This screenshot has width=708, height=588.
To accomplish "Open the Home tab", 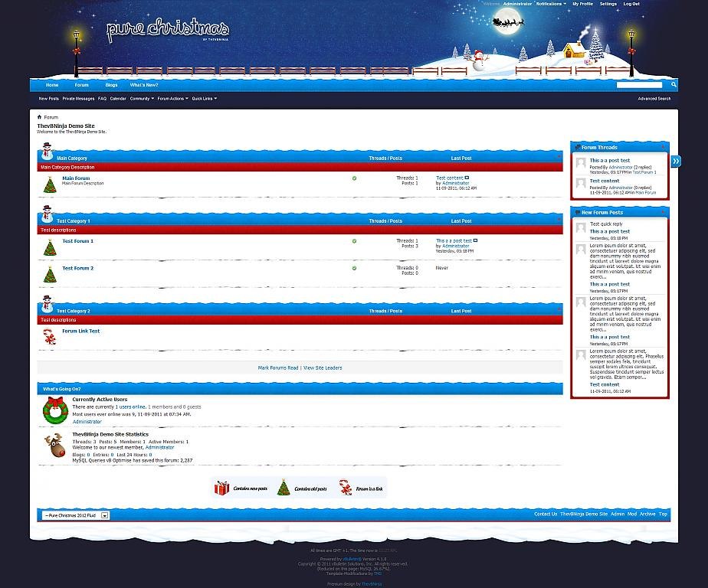I will (x=52, y=85).
